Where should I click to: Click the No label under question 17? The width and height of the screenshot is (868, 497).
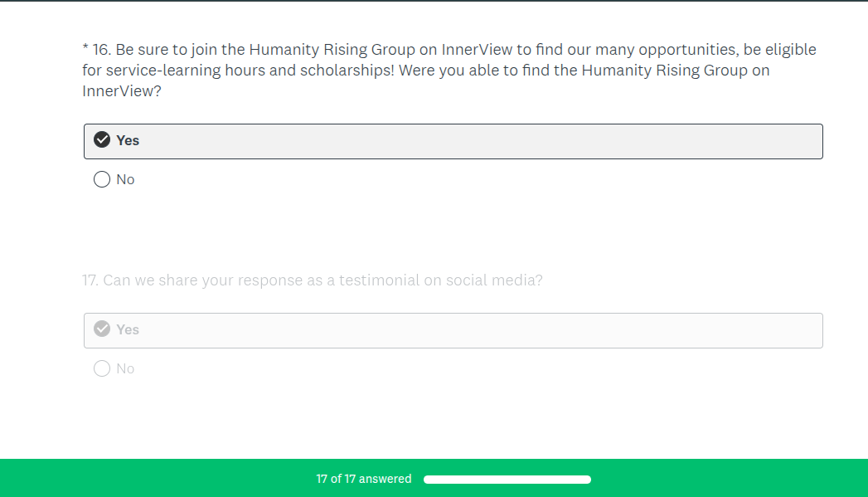pos(125,368)
